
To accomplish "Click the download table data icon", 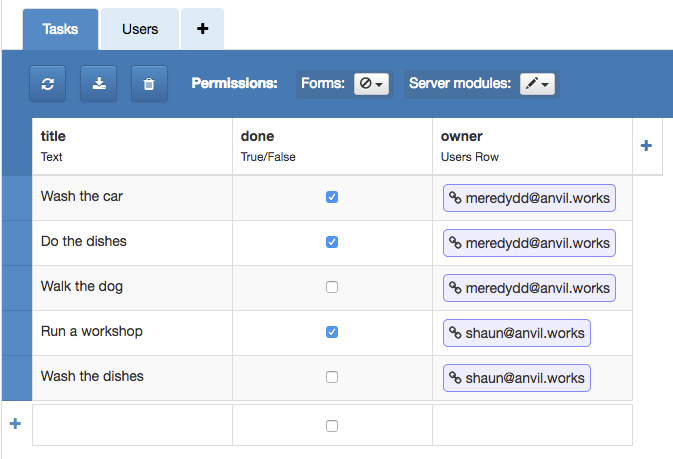I will 98,84.
